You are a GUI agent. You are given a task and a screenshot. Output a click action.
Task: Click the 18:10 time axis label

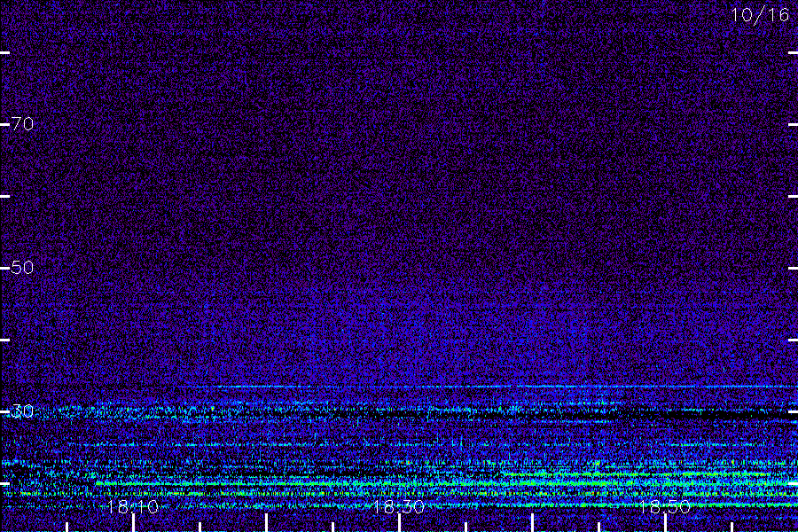tap(133, 506)
